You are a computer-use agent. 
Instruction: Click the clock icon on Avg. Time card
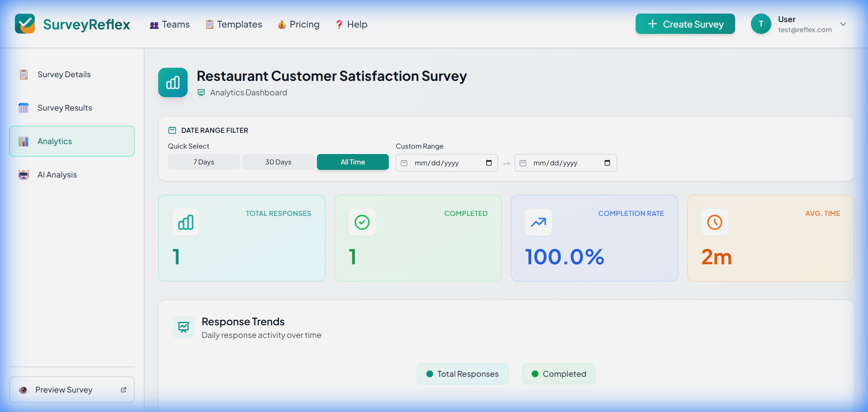point(714,222)
